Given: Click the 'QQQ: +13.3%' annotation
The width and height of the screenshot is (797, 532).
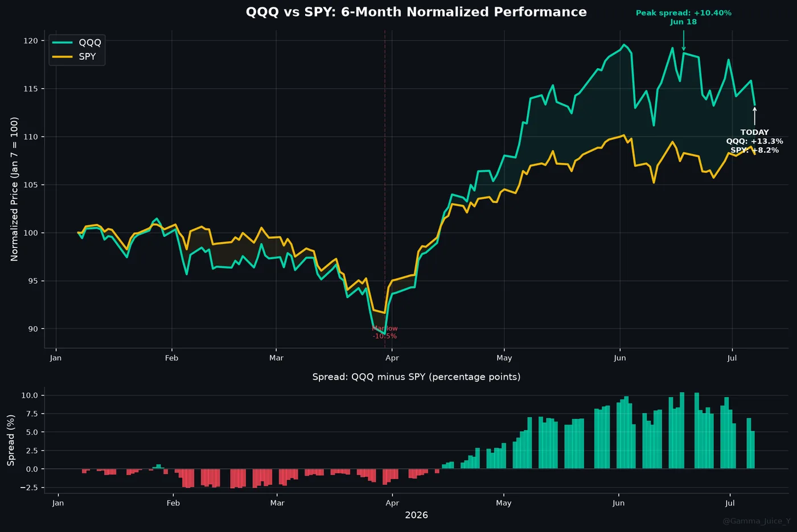Looking at the screenshot, I should point(755,141).
